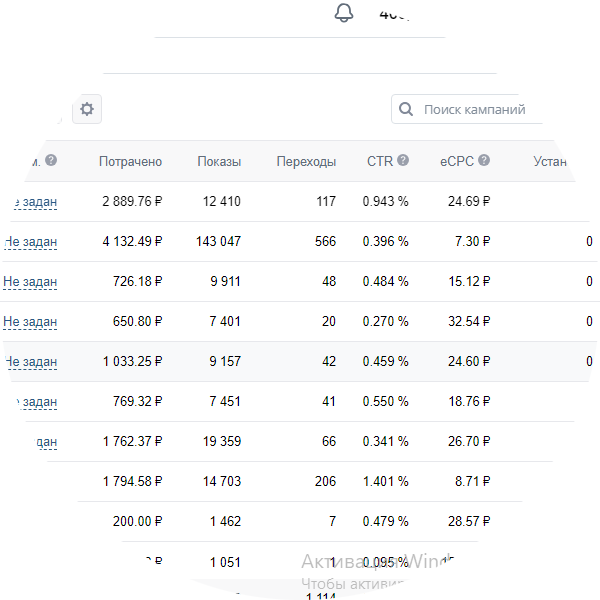The width and height of the screenshot is (600, 600).
Task: Click 'Не задан' link in 769.32 ₽ row
Action: 38,401
